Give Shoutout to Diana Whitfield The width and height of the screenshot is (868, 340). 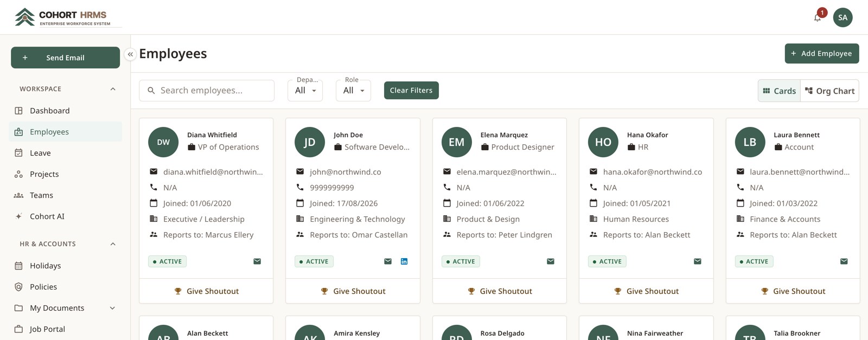coord(206,291)
